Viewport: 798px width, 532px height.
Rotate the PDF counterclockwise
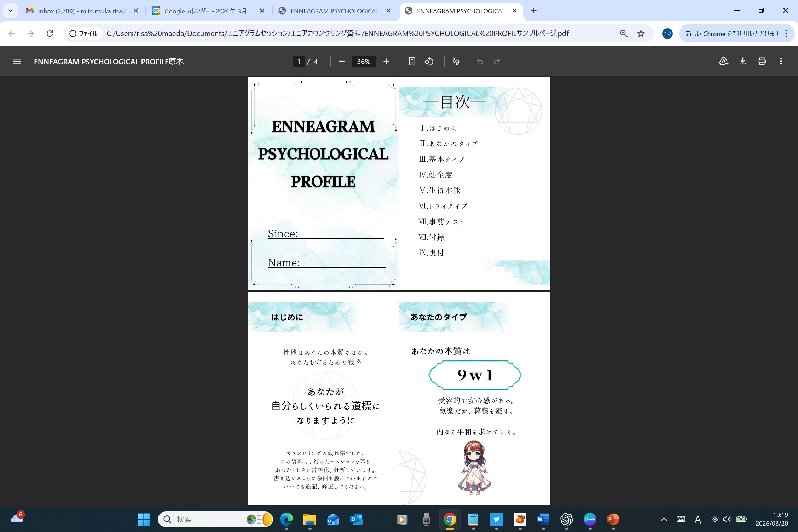click(x=429, y=62)
